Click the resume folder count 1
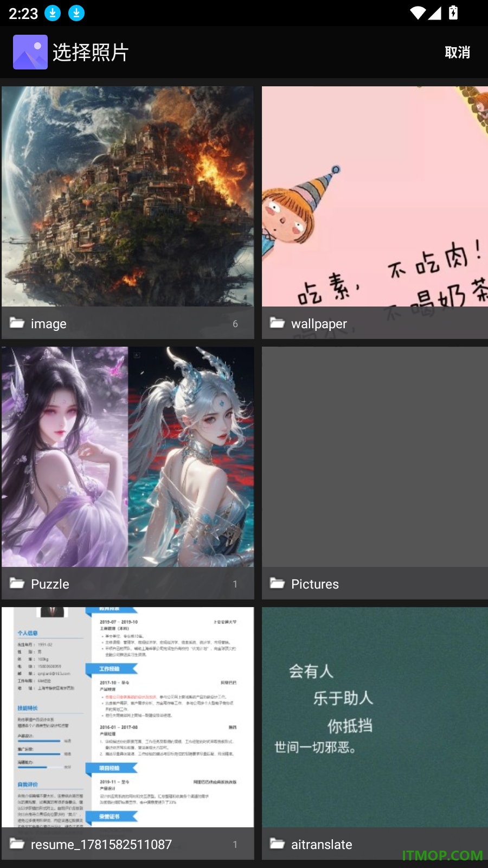488x868 pixels. [x=235, y=845]
